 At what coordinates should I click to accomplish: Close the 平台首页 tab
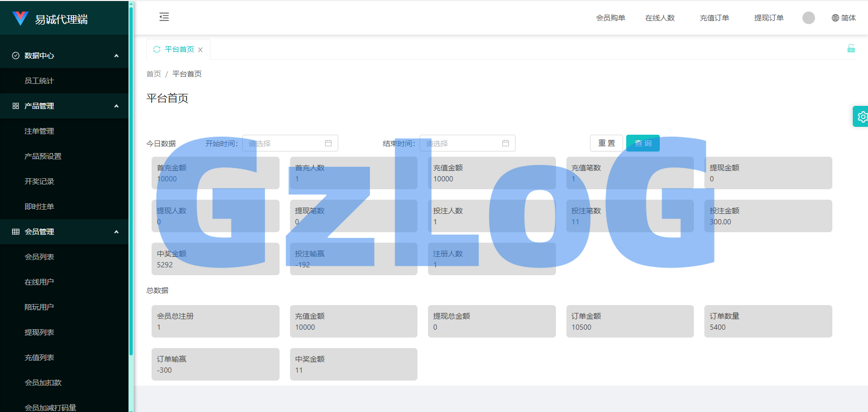pos(200,50)
